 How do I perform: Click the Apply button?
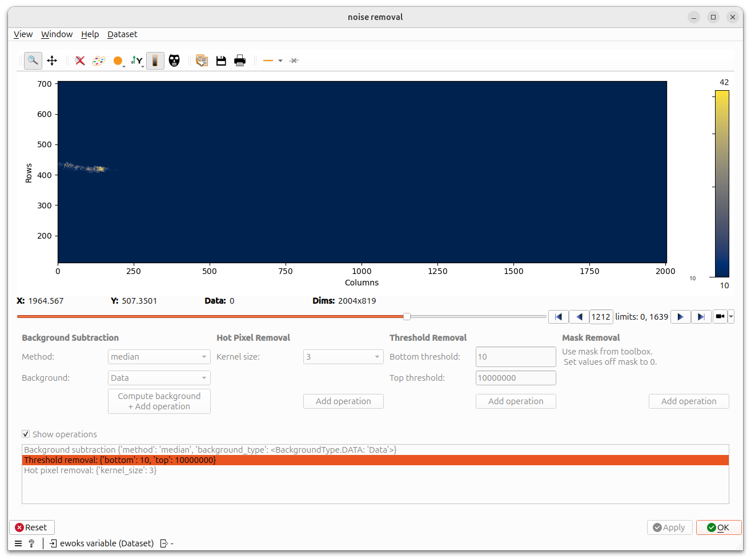pyautogui.click(x=669, y=527)
